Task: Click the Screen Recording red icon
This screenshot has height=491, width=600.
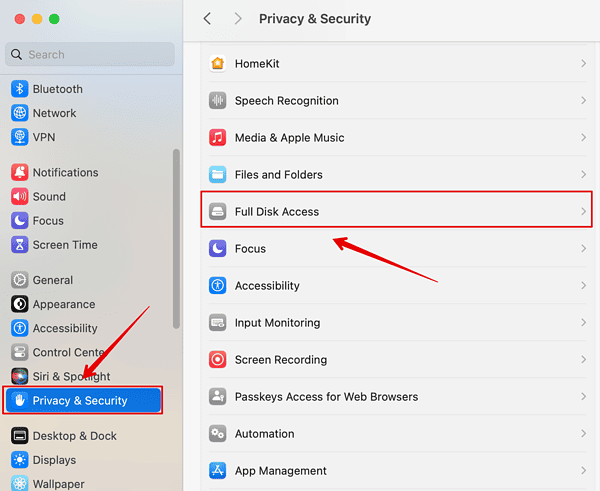Action: (218, 360)
